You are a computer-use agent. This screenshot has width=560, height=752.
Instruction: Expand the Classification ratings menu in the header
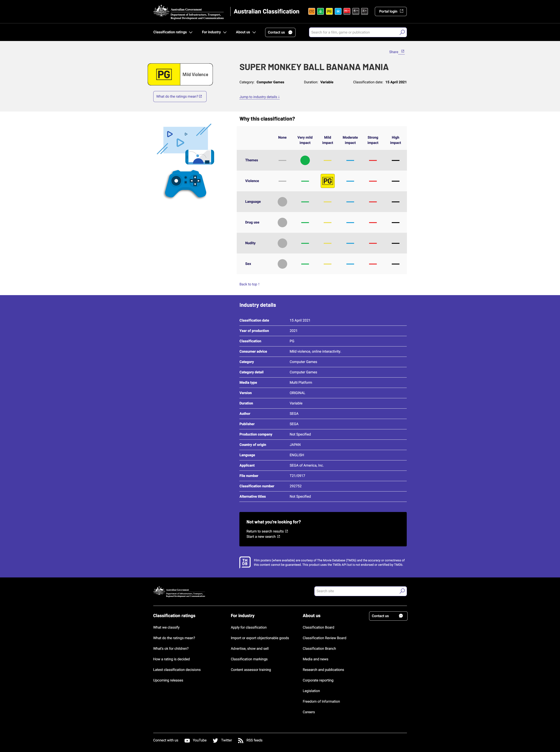(173, 32)
